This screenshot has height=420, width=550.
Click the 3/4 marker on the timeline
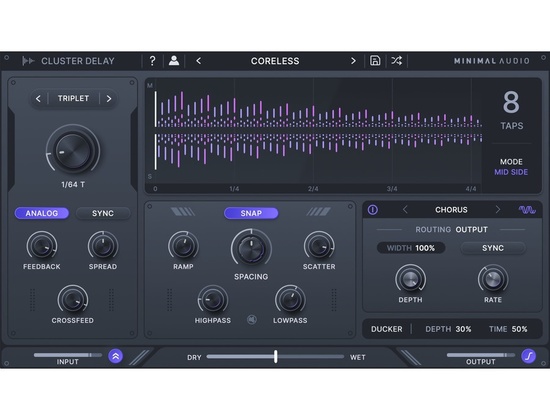pos(392,189)
